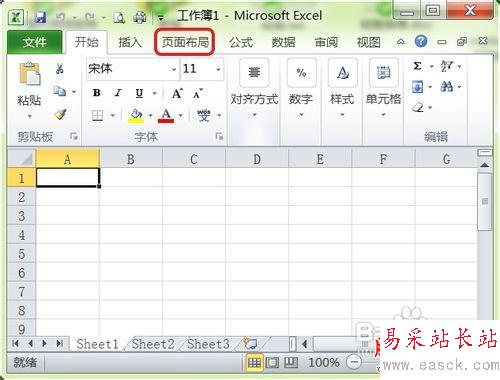The height and width of the screenshot is (380, 500).
Task: Toggle Underline formatting
Action: click(139, 93)
